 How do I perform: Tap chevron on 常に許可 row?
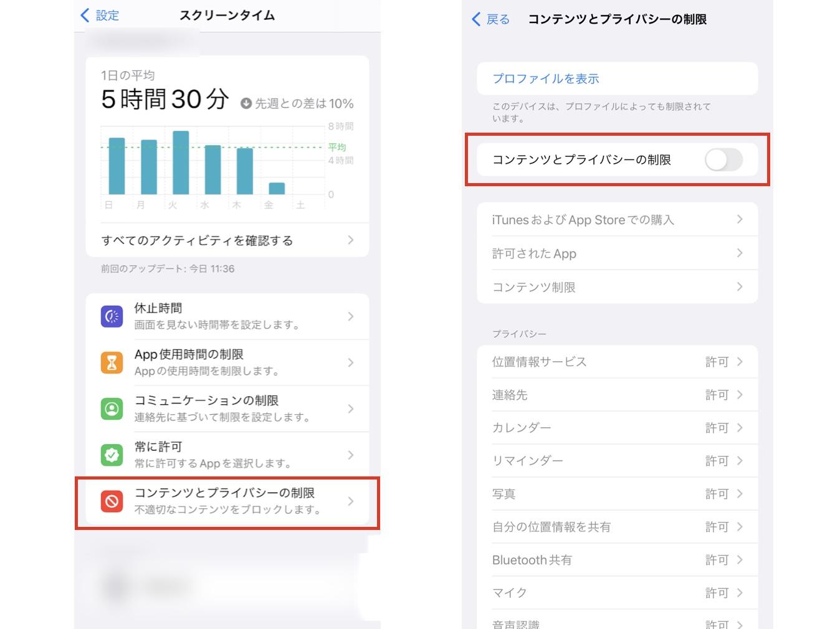(351, 455)
